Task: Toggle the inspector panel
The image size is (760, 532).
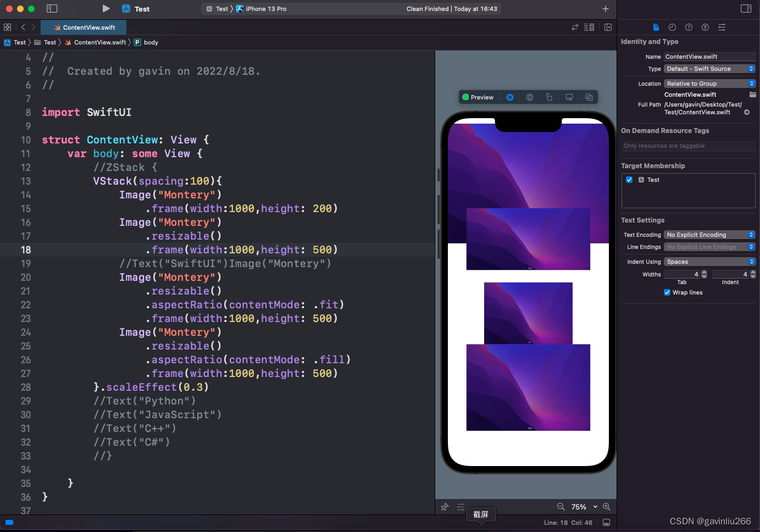Action: click(x=746, y=9)
